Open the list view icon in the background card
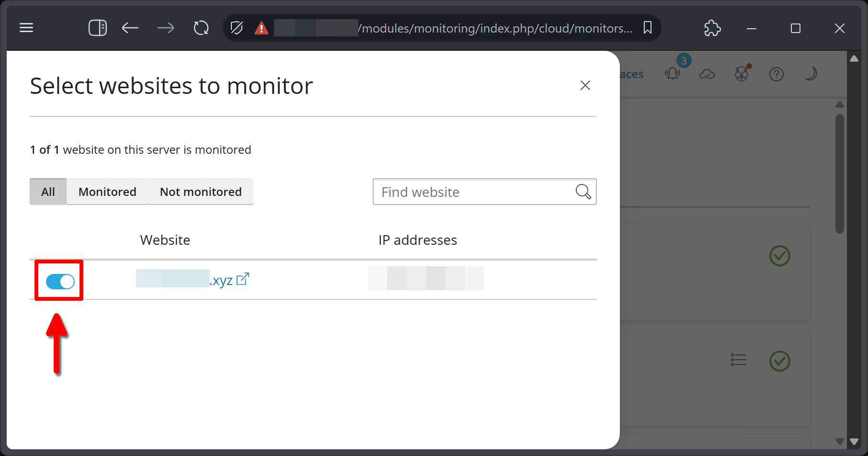This screenshot has height=456, width=868. [x=739, y=360]
